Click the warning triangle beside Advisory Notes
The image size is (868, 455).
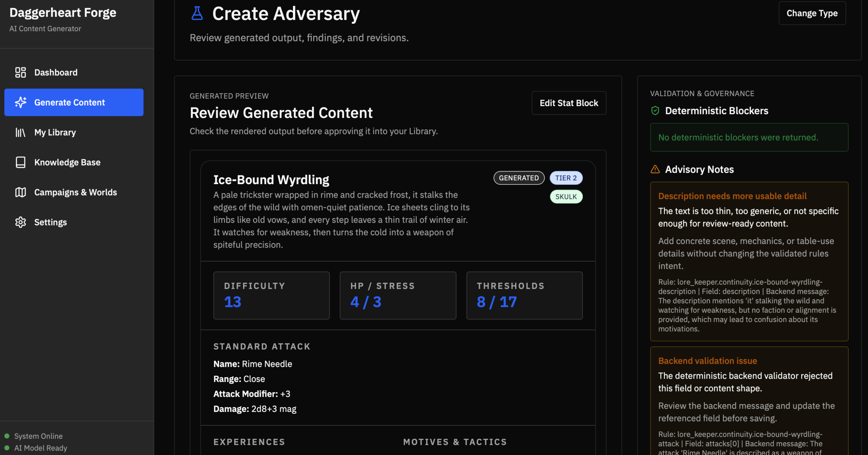coord(655,169)
